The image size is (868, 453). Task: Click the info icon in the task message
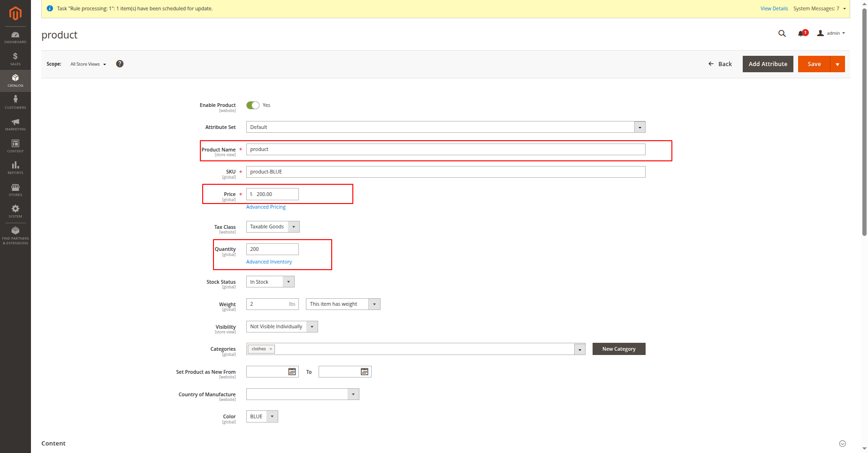point(50,8)
